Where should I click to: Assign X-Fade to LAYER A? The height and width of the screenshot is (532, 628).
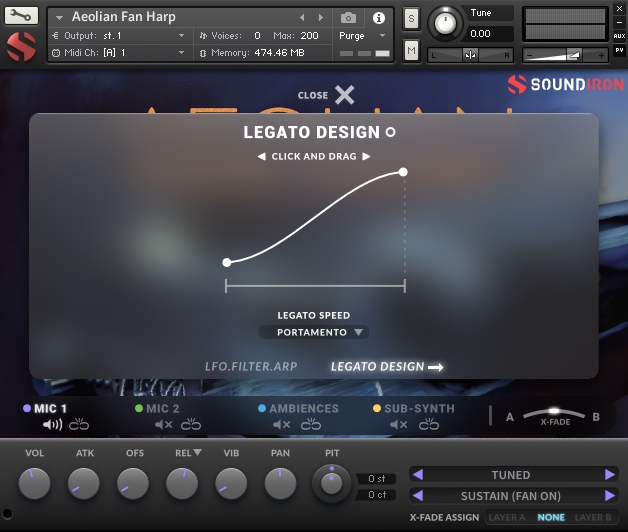pyautogui.click(x=507, y=518)
